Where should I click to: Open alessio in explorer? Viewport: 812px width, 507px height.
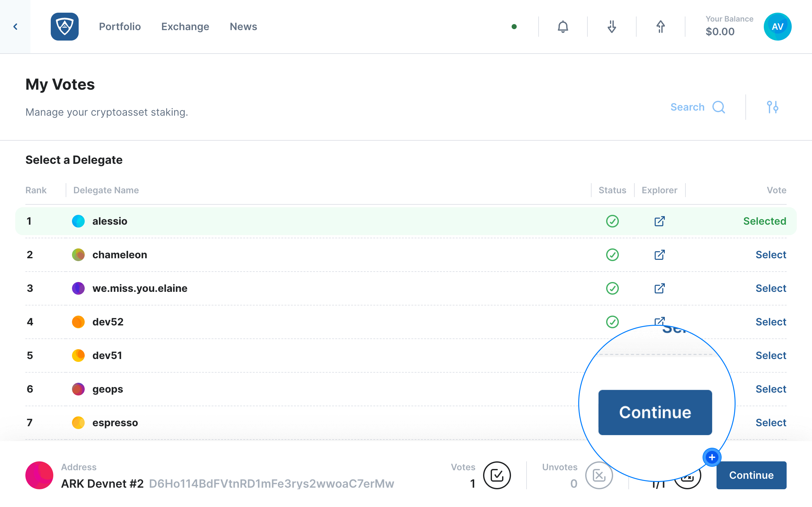(659, 221)
